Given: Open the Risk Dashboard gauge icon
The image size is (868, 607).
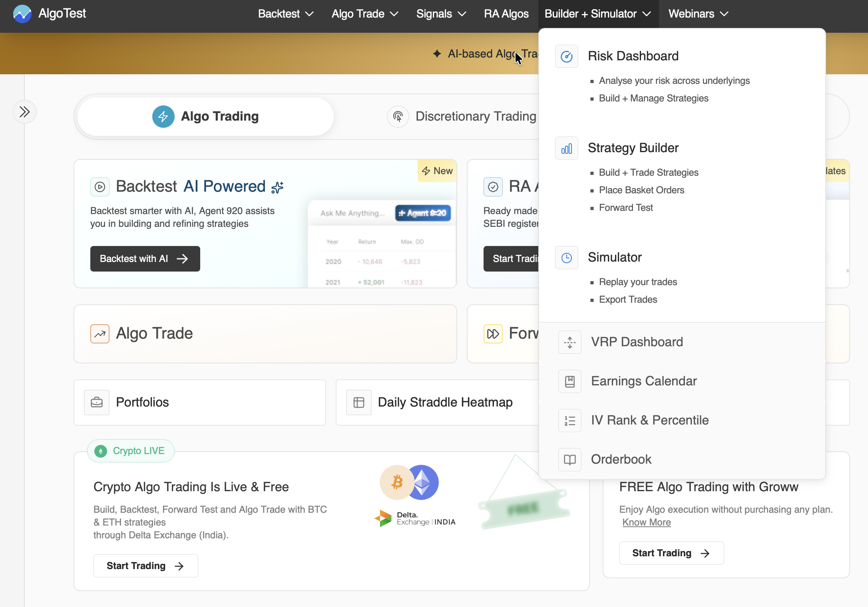Looking at the screenshot, I should pyautogui.click(x=566, y=56).
